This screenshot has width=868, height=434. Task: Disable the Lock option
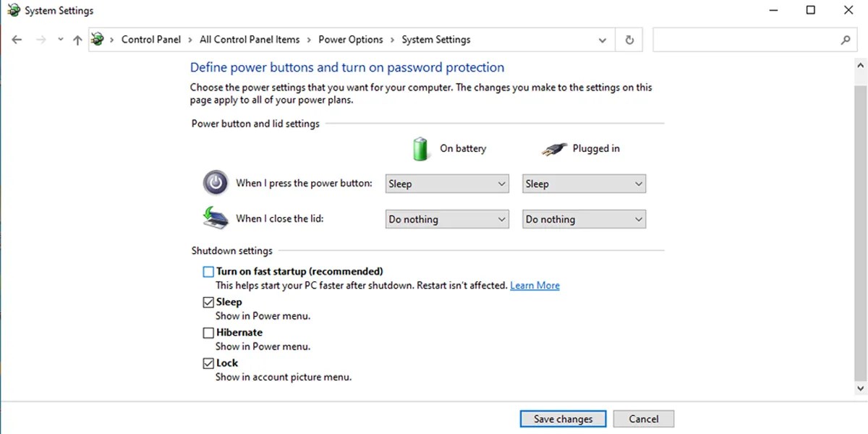[208, 362]
